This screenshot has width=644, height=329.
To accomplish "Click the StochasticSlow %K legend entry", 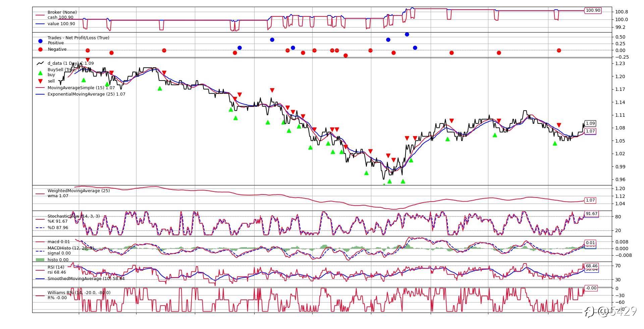I will (x=58, y=221).
